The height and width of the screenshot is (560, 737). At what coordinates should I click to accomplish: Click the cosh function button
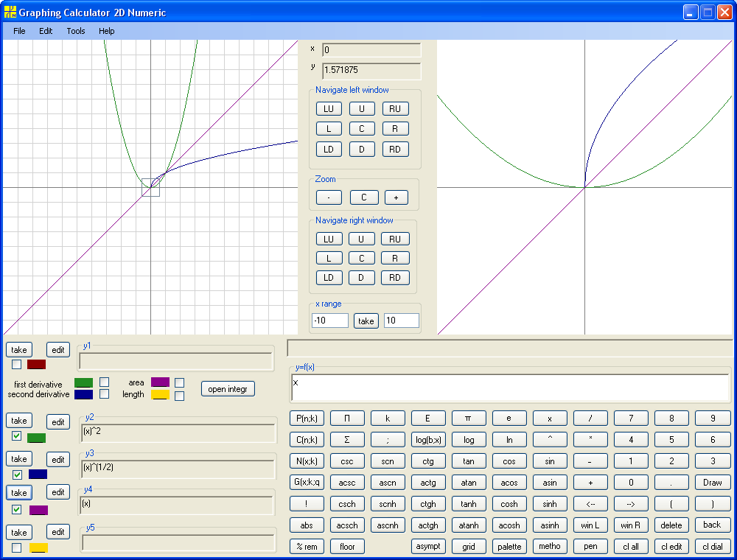coord(509,504)
